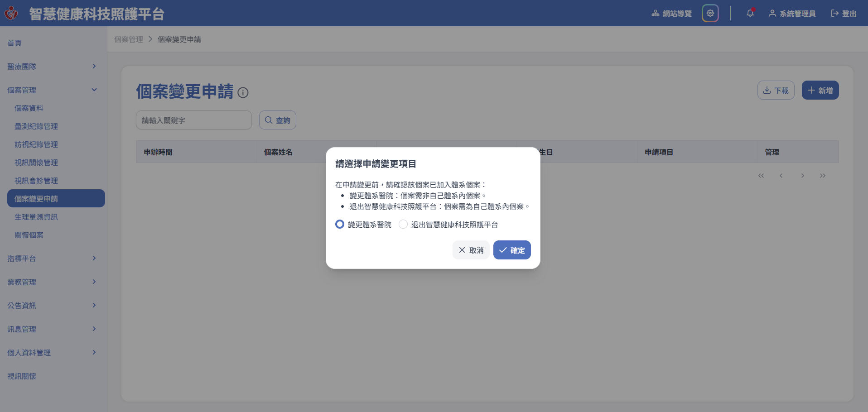Open 視訊會診管理 in sidebar

pyautogui.click(x=36, y=181)
